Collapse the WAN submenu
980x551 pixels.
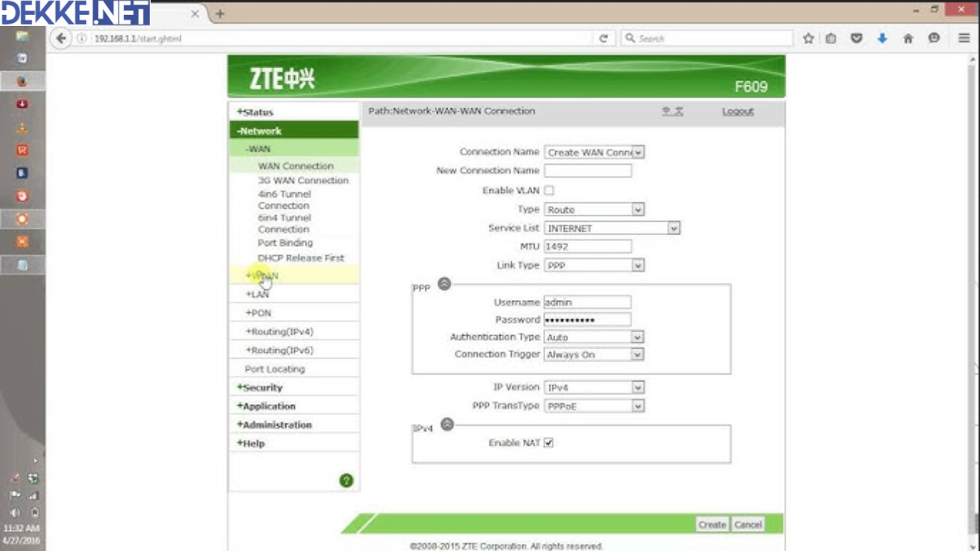pos(258,149)
